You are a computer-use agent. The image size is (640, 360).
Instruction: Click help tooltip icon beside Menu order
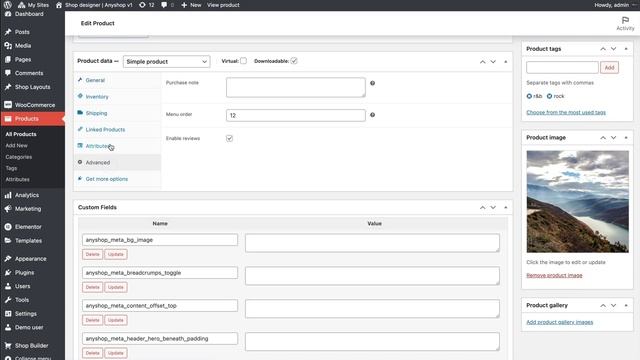tap(372, 115)
